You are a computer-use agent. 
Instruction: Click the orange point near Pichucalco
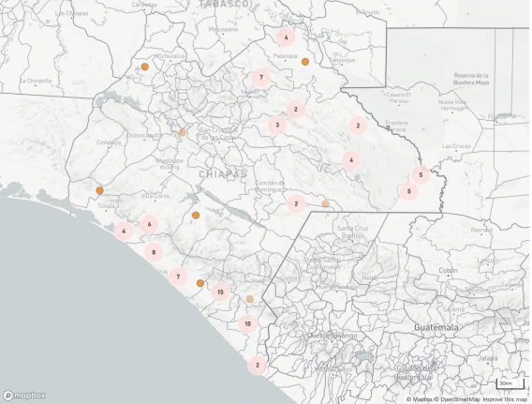click(x=145, y=67)
